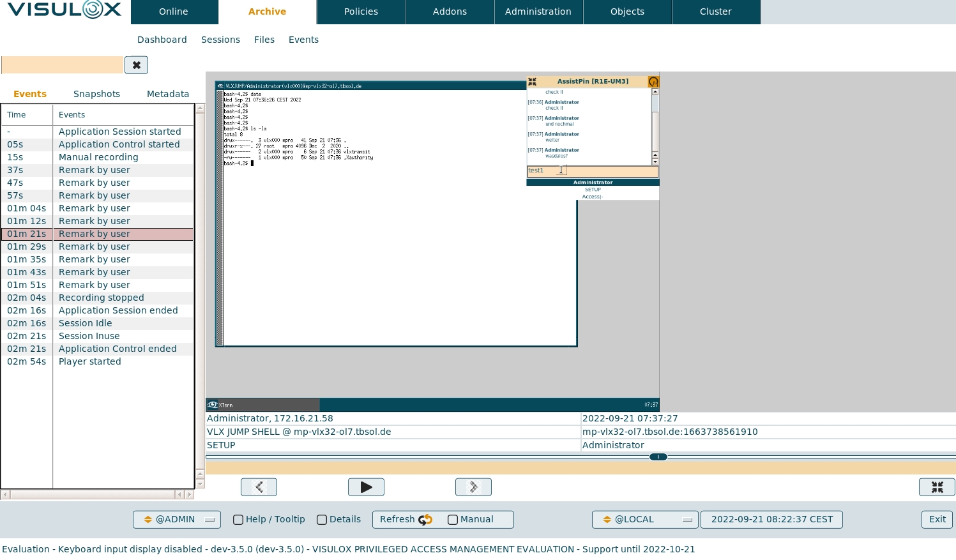Click the orange AssistPin headset icon
The width and height of the screenshot is (956, 560).
point(653,82)
